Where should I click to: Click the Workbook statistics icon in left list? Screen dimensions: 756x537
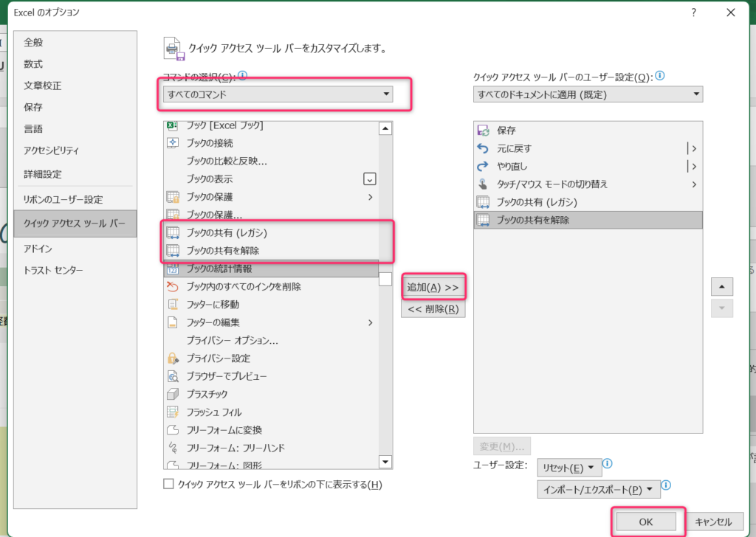[x=173, y=268]
